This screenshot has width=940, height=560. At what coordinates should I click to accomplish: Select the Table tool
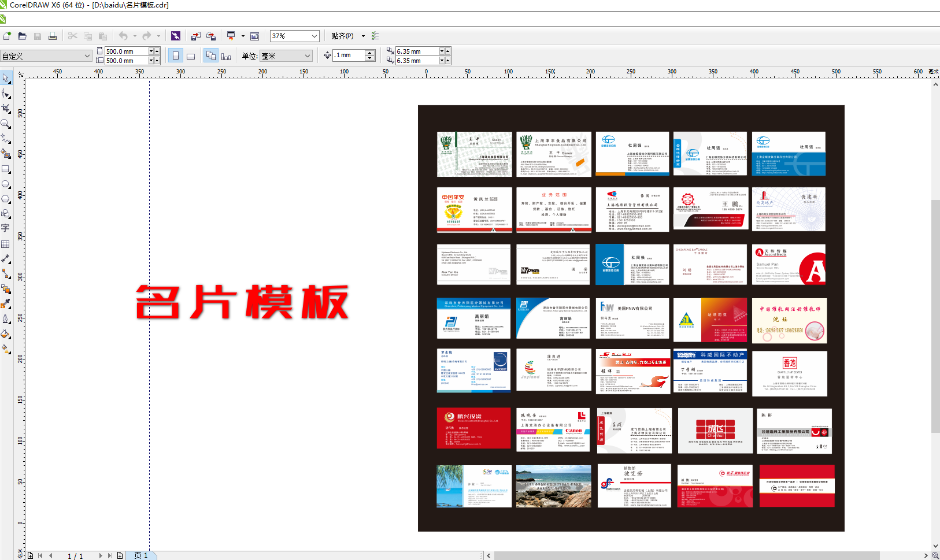6,244
